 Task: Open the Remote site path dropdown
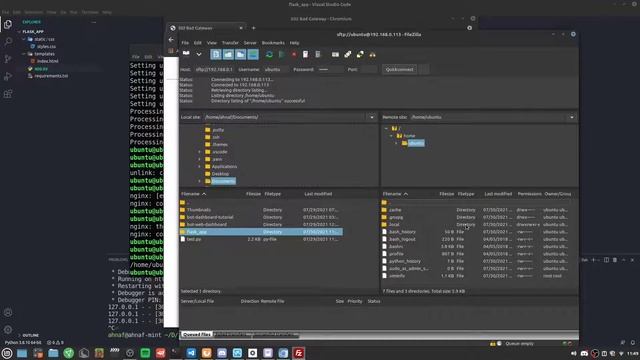click(x=572, y=117)
